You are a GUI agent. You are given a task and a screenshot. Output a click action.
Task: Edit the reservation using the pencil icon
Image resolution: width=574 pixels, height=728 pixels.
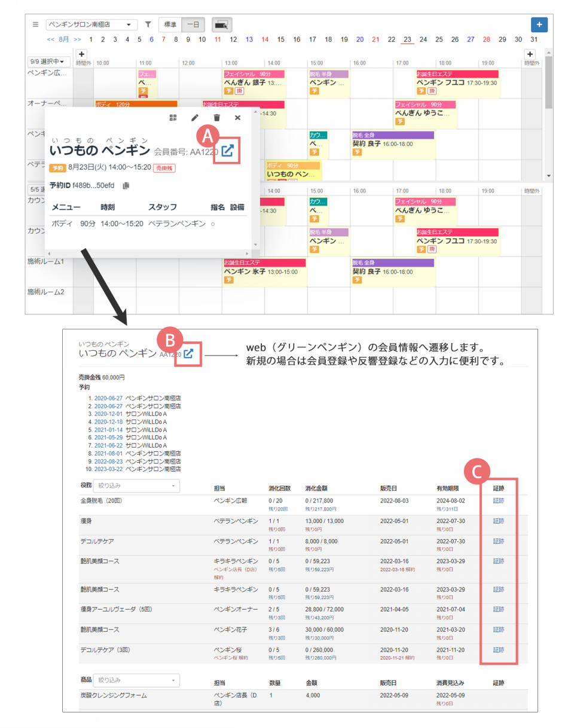point(195,118)
